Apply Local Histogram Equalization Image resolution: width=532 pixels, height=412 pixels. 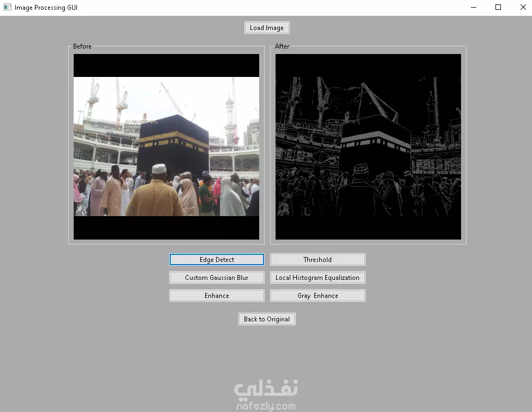tap(318, 278)
